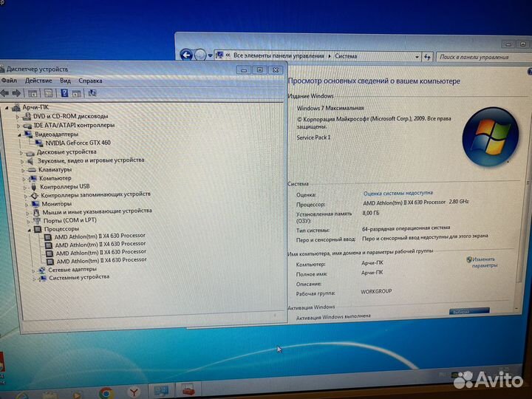
Task: Open Yandex Browser from the taskbar
Action: coord(134,392)
